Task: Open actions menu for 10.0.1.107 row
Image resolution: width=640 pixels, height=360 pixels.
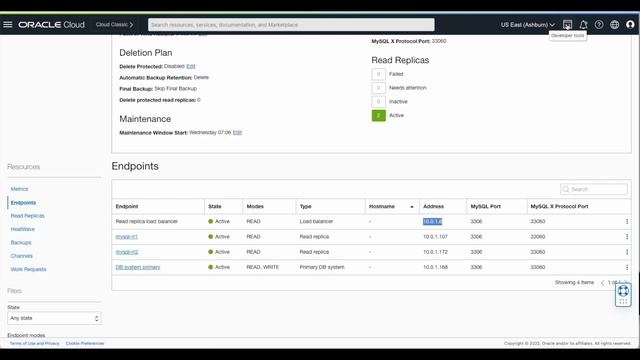Action: [627, 237]
